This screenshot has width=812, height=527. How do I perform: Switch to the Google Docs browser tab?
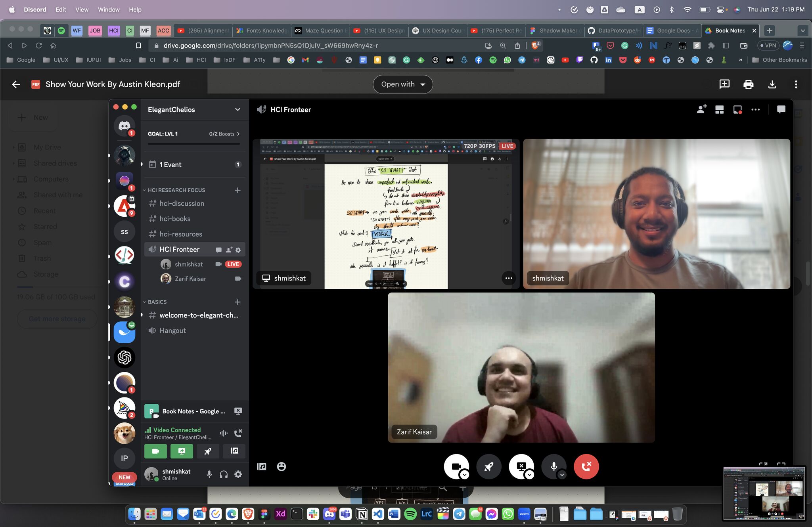pos(672,31)
